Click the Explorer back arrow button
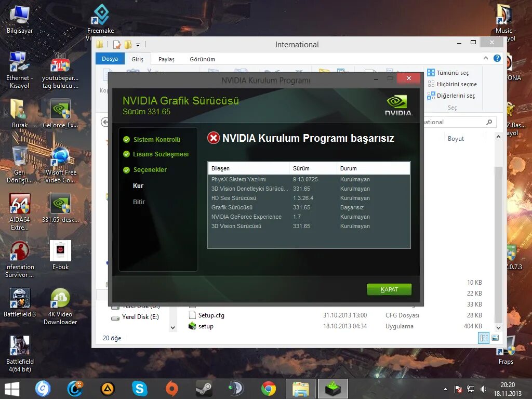532x399 pixels. click(x=105, y=122)
